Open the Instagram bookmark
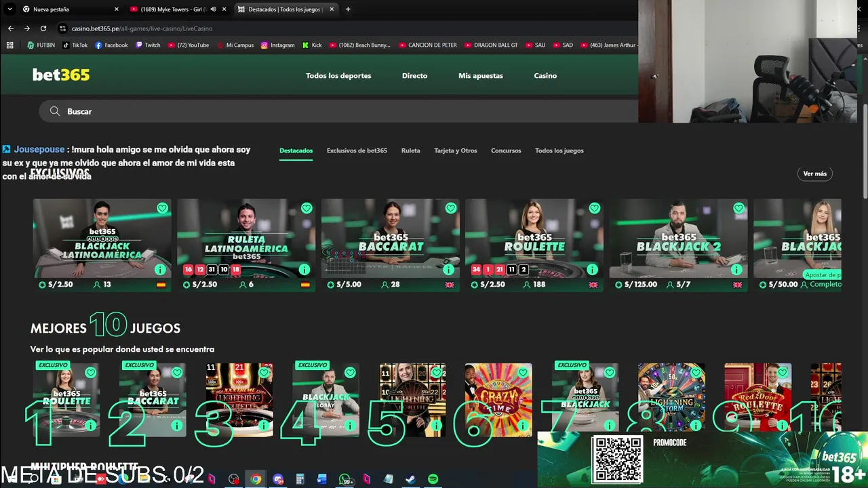Viewport: 868px width, 488px height. pyautogui.click(x=278, y=45)
